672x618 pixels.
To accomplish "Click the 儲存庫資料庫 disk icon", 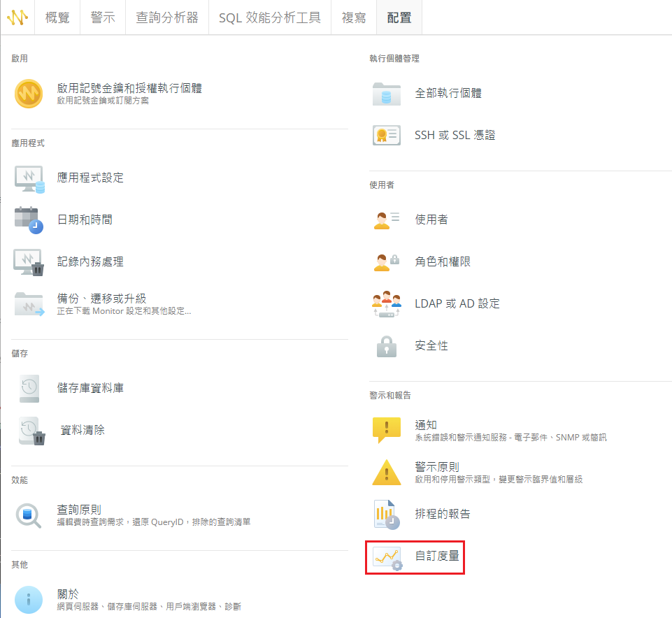I will 29,388.
